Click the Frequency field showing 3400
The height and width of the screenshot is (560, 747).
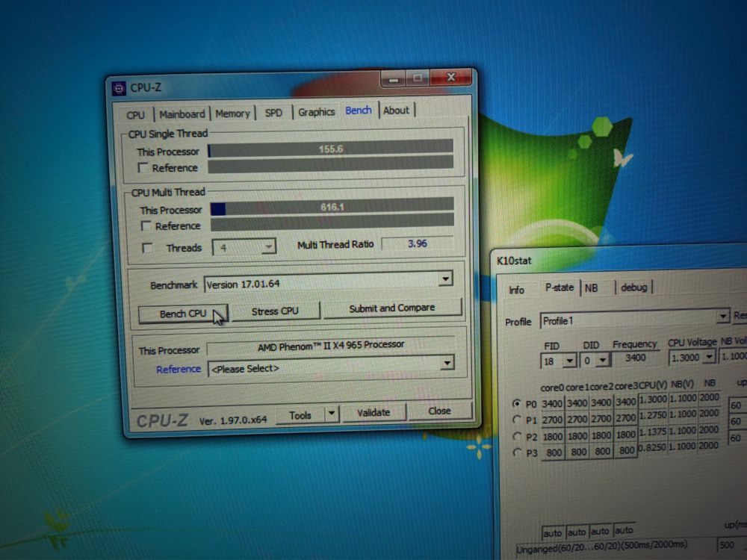[636, 358]
